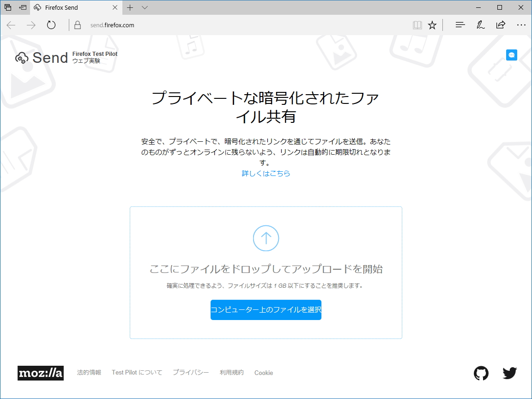Viewport: 532px width, 399px height.
Task: Open the Firefox Send GitHub page icon
Action: coord(481,373)
